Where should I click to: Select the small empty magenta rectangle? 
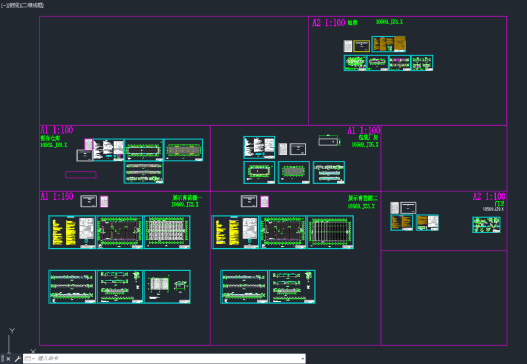click(x=81, y=174)
